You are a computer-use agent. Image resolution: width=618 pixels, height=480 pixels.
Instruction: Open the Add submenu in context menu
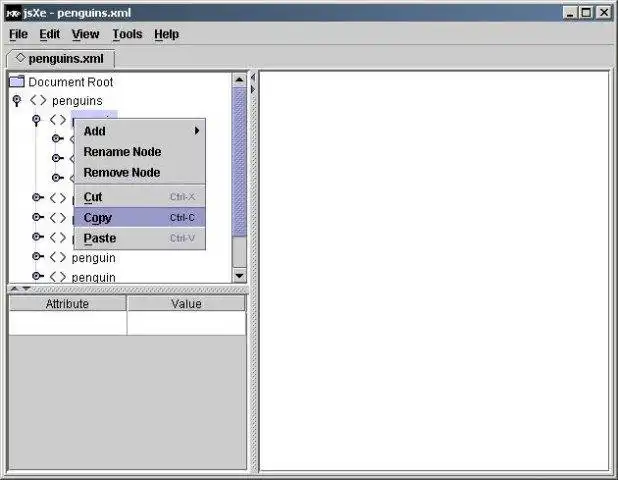point(140,131)
